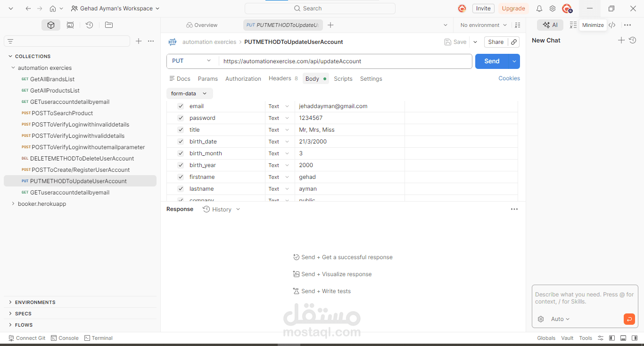Uncheck the email parameter checkbox
The width and height of the screenshot is (644, 346).
point(181,106)
